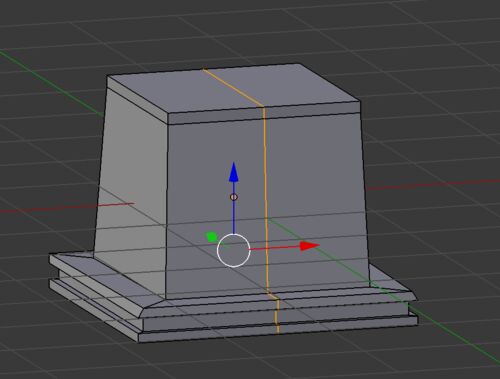The width and height of the screenshot is (500, 379).
Task: Select front face left of orange loop
Action: click(x=215, y=207)
